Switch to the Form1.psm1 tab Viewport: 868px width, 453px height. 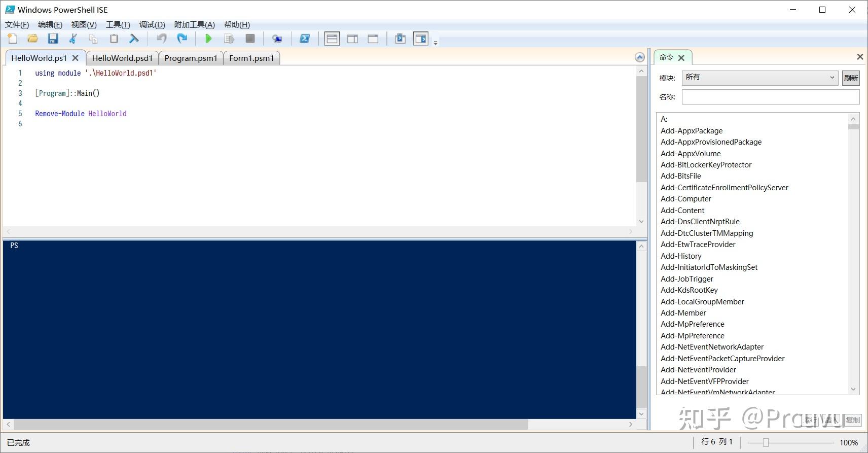[x=251, y=58]
